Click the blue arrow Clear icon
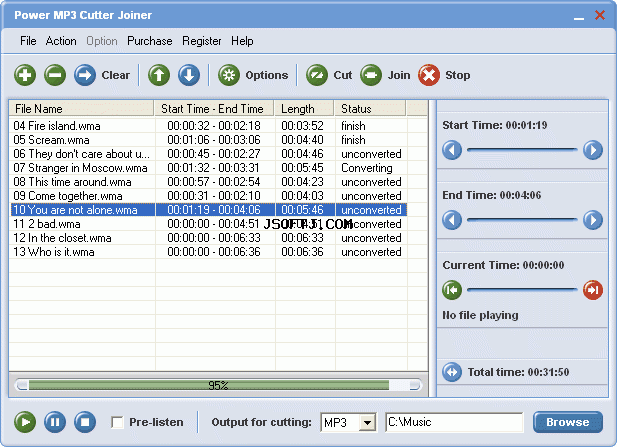 [85, 75]
